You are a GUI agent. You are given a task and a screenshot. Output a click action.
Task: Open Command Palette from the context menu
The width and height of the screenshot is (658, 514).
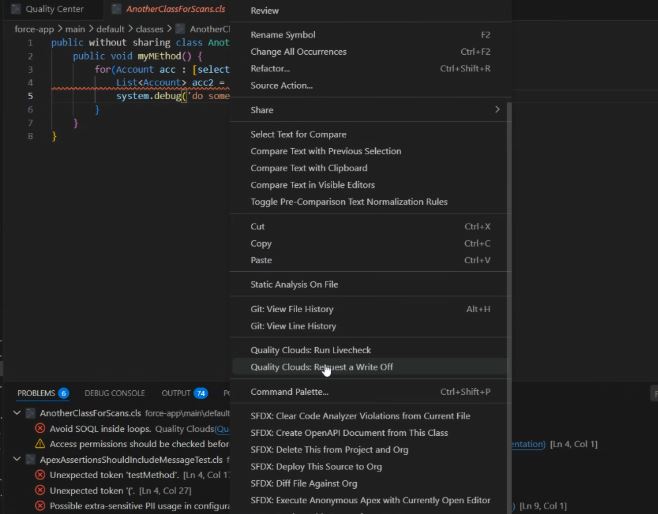click(x=289, y=392)
